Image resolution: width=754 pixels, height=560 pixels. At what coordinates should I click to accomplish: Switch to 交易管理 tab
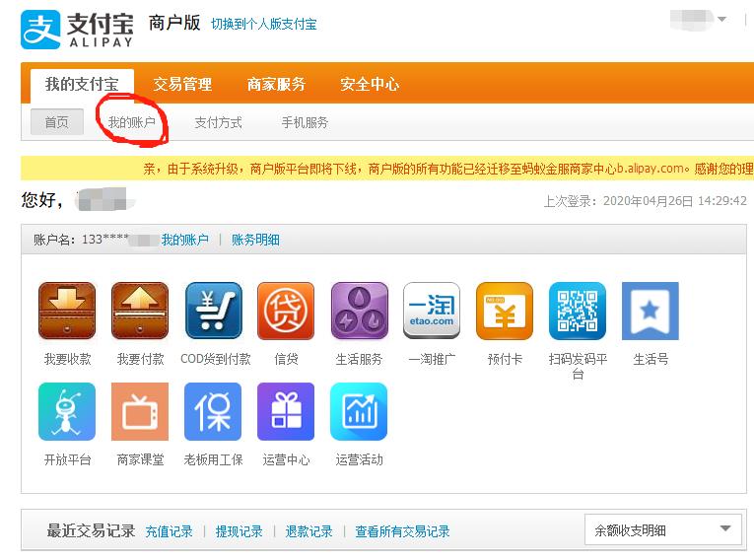[182, 84]
